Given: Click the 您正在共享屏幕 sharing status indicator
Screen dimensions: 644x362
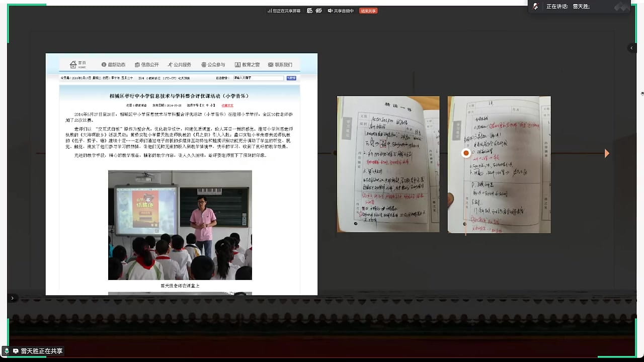Looking at the screenshot, I should point(284,11).
